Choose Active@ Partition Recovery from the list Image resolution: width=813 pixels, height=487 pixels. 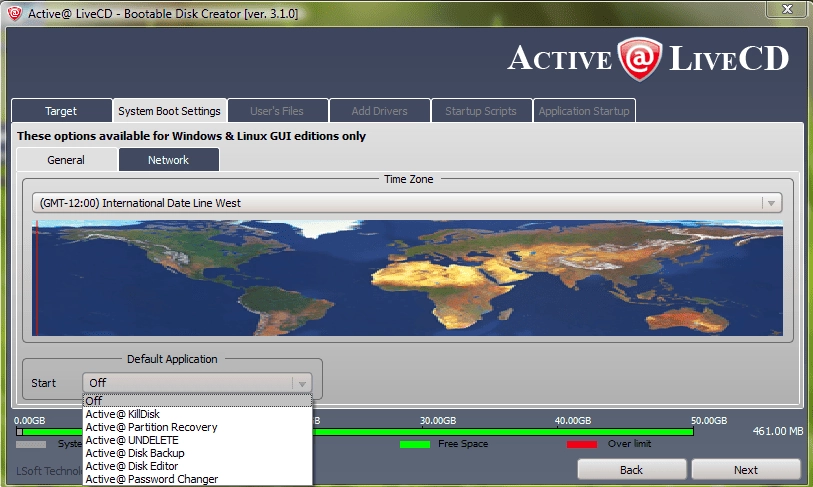pyautogui.click(x=198, y=427)
